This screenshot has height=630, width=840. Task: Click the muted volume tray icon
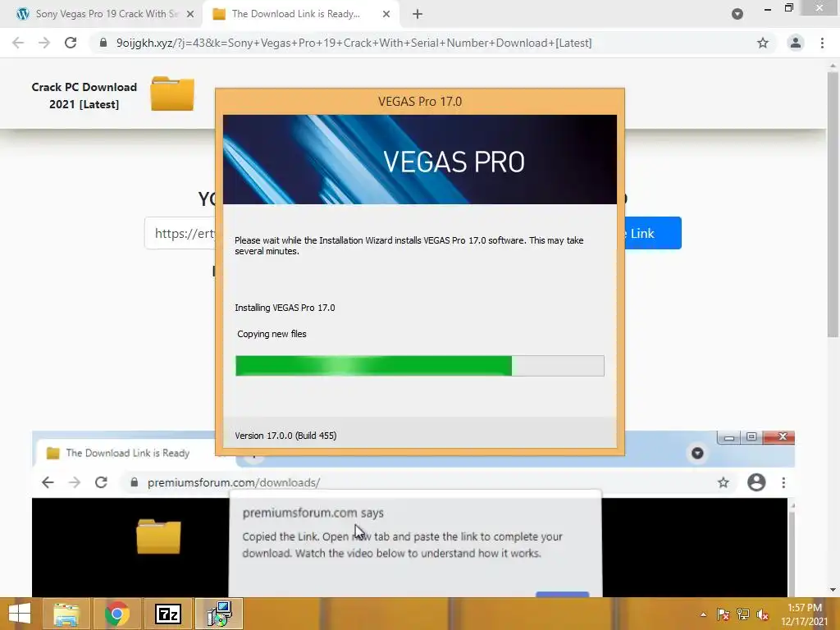coord(762,614)
